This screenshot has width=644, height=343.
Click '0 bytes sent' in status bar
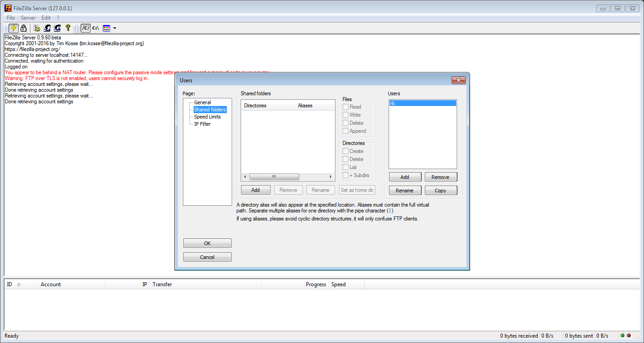(x=578, y=336)
